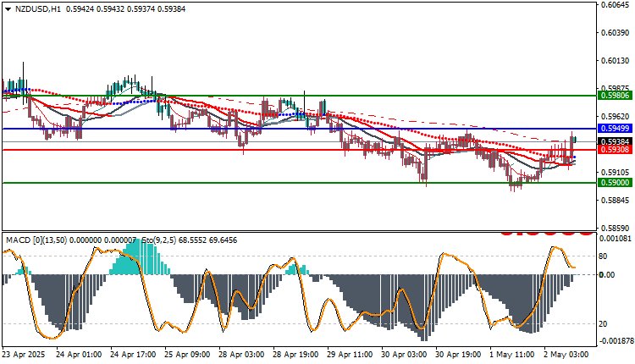Click the 0.00 level on the indicator scale
635x364 pixels.
click(x=607, y=275)
